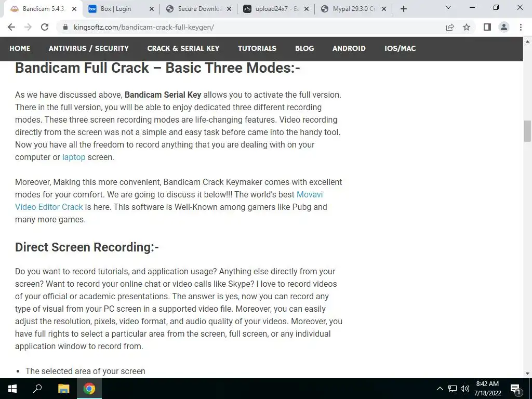Screen dimensions: 532x399
Task: Close the Box Login tab
Action: coord(152,9)
